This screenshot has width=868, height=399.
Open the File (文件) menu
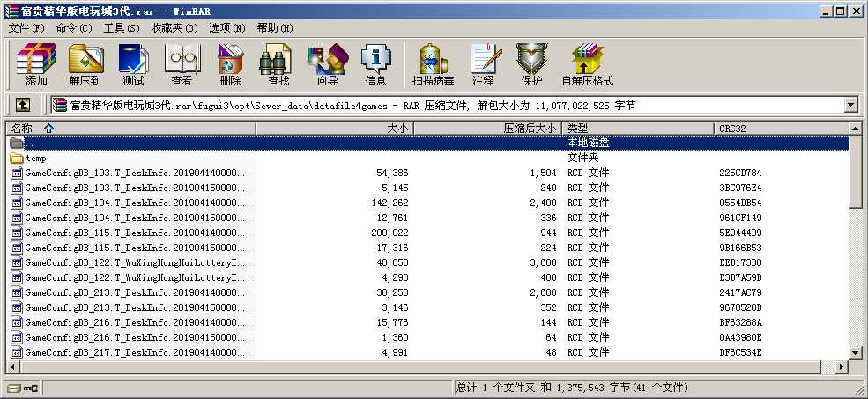coord(26,28)
